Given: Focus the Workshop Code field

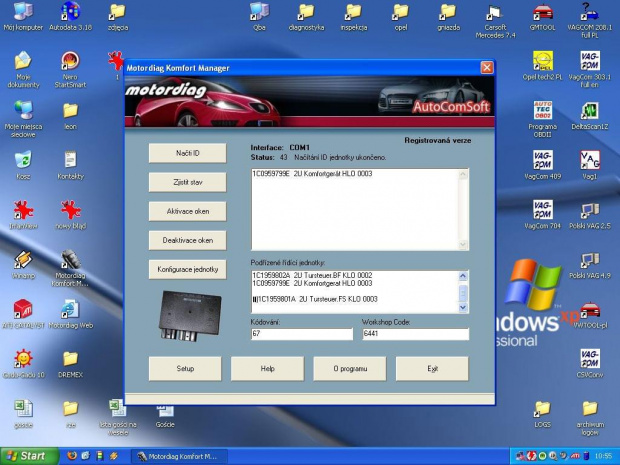Looking at the screenshot, I should [x=416, y=334].
